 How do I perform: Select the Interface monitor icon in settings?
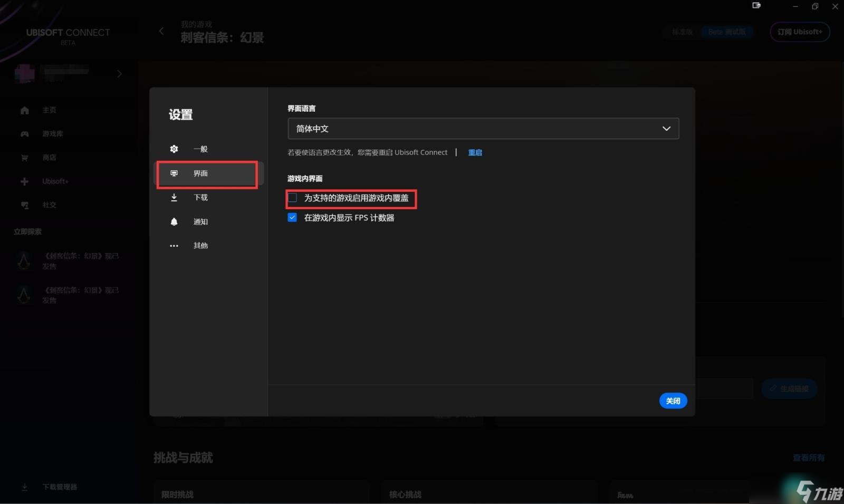174,173
